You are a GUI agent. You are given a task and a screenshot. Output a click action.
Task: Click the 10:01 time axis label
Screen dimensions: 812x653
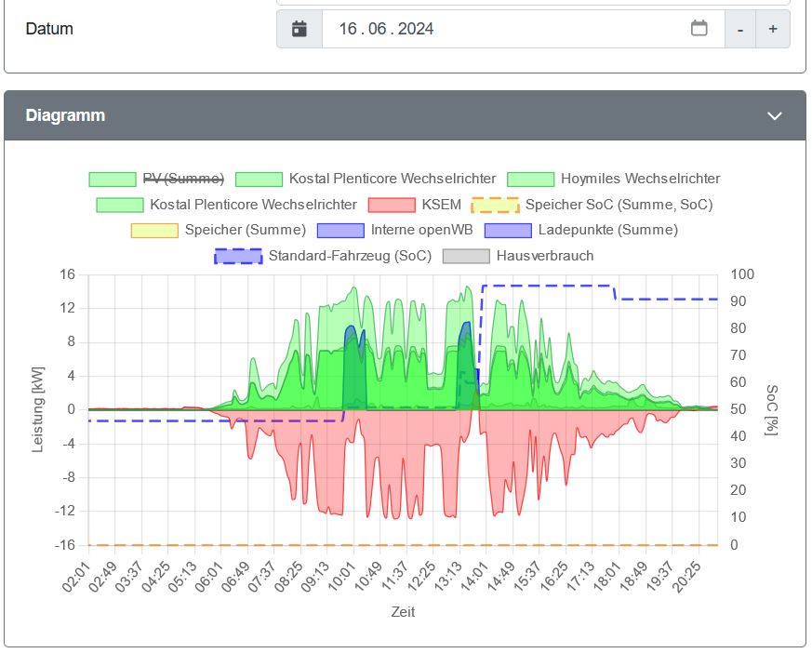[341, 577]
